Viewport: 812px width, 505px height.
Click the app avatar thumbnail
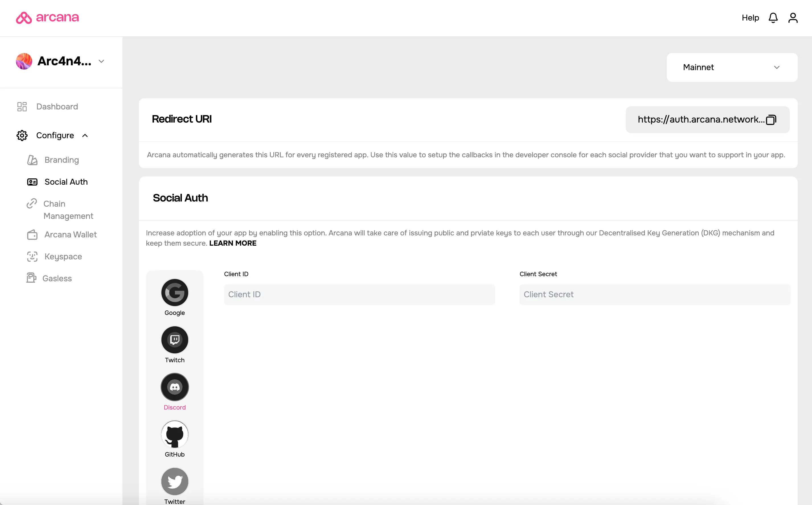(x=24, y=61)
